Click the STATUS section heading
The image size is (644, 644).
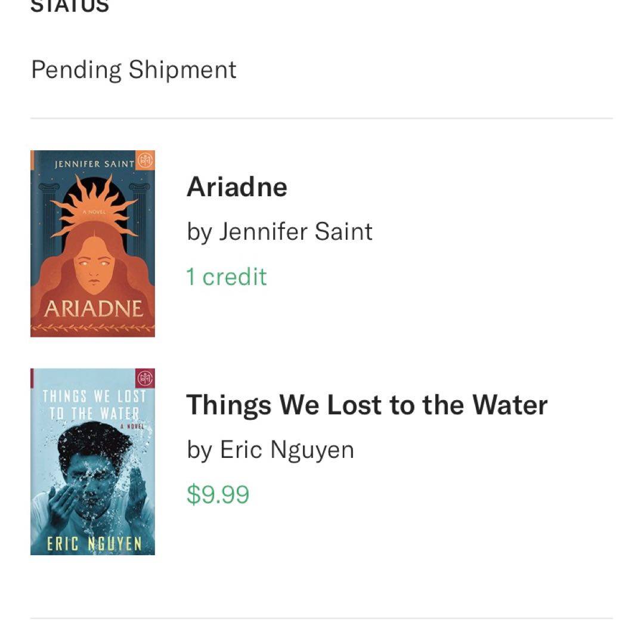click(70, 6)
